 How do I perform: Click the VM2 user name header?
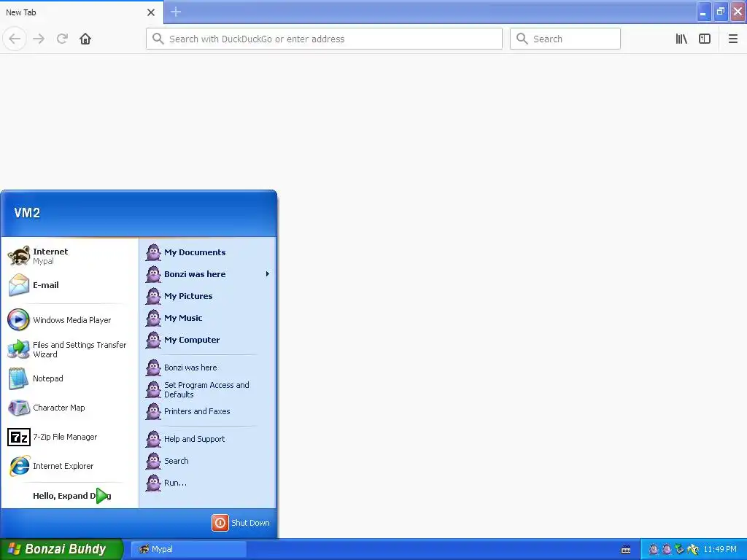[x=27, y=213]
